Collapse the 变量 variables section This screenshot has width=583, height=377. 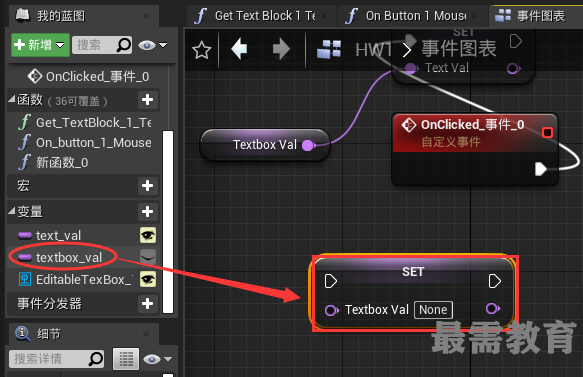tap(12, 211)
